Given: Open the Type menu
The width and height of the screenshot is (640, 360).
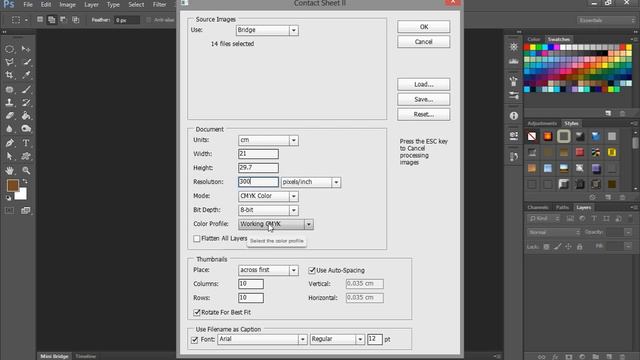Looking at the screenshot, I should pyautogui.click(x=113, y=5).
